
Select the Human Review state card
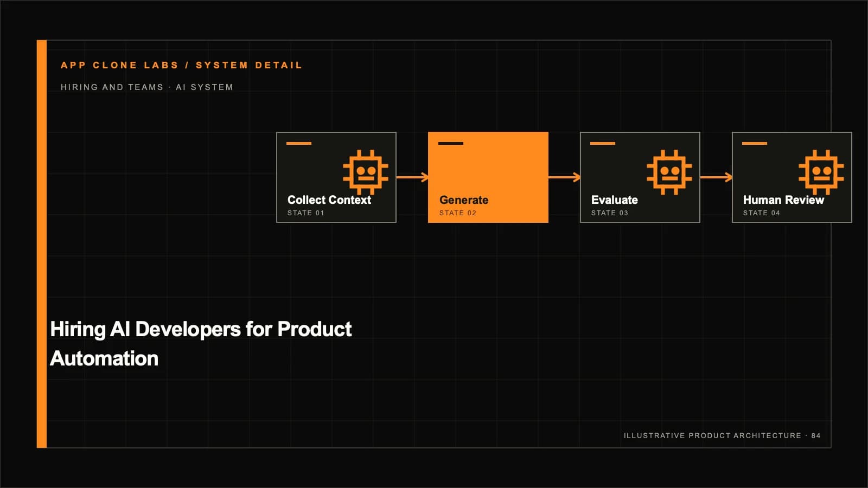pos(792,177)
